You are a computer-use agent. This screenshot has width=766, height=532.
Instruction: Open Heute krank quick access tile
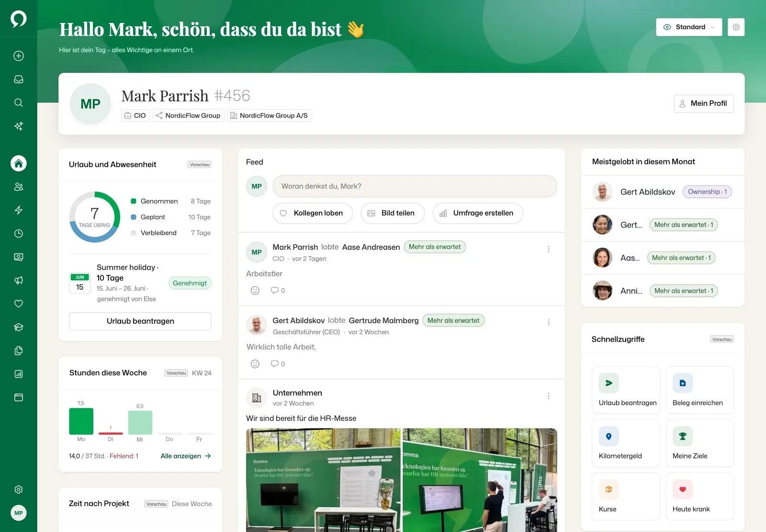pos(700,496)
